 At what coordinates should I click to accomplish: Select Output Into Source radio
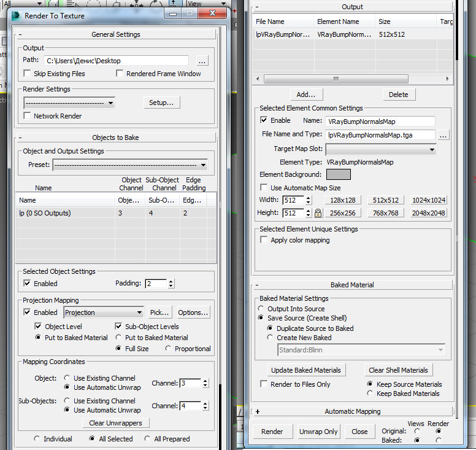coord(261,308)
